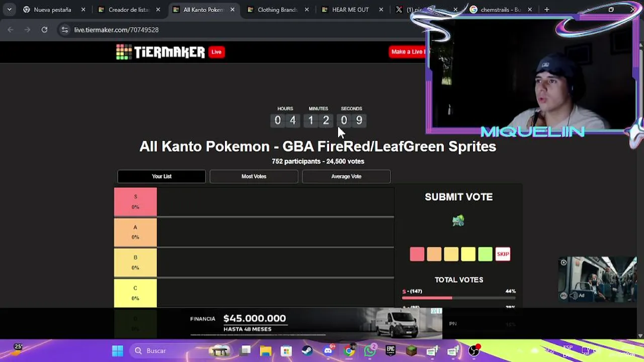Close the All Kanto Pokemon tab
This screenshot has height=362, width=644.
point(232,10)
